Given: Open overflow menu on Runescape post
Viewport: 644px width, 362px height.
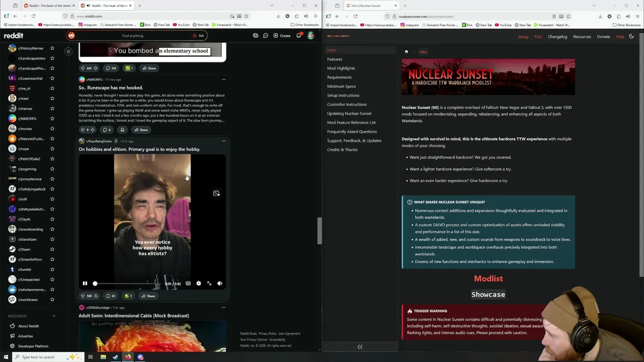Looking at the screenshot, I should (223, 79).
